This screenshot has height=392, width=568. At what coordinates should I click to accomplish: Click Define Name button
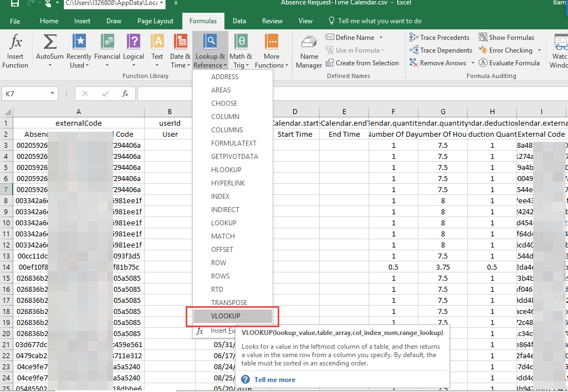(x=350, y=37)
